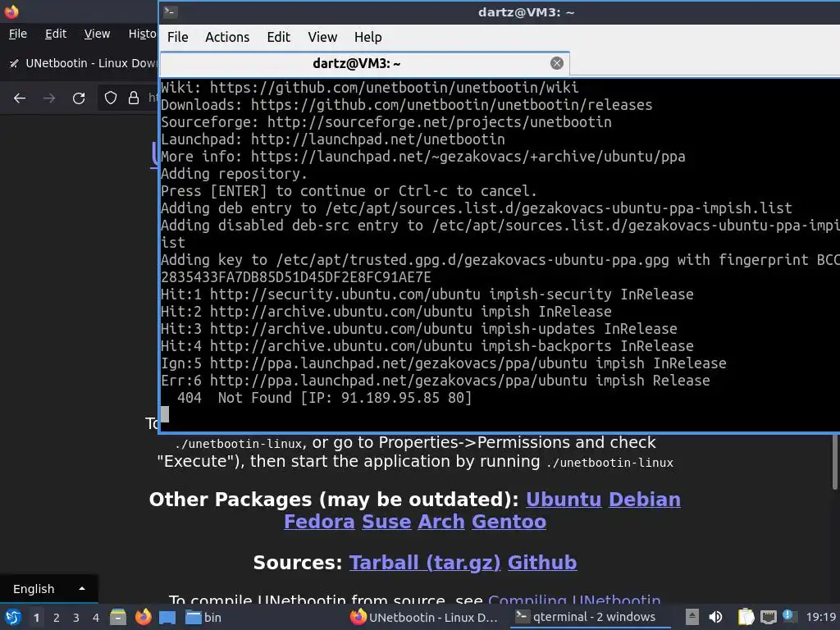Viewport: 840px width, 630px height.
Task: Open the Firefox View menu
Action: tap(97, 34)
